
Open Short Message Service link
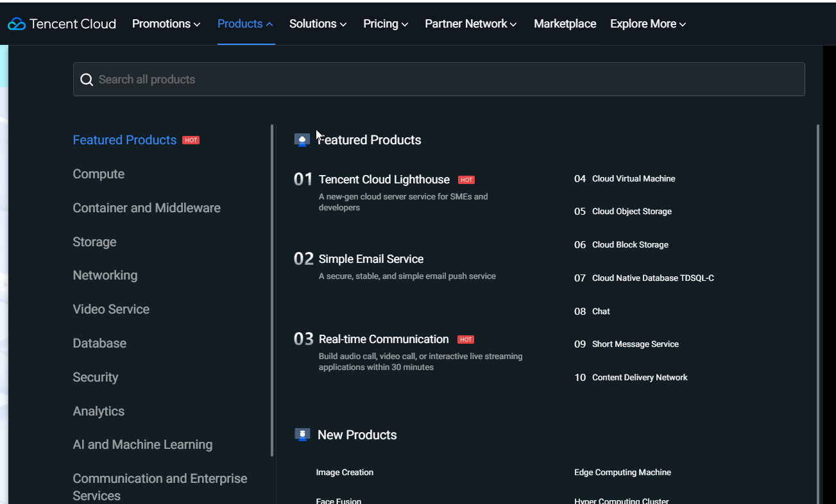click(635, 344)
